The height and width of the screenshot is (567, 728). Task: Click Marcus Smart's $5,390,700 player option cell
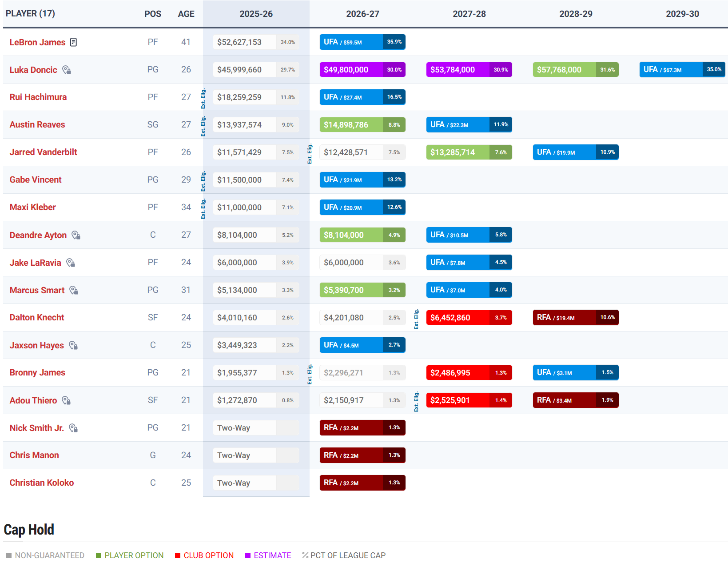(363, 290)
